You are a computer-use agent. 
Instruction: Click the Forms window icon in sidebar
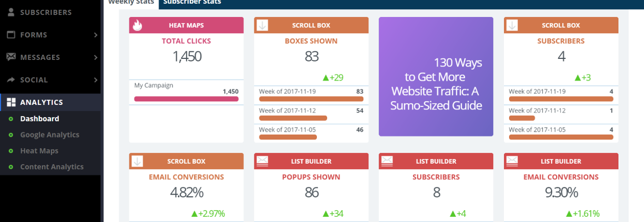pos(11,35)
